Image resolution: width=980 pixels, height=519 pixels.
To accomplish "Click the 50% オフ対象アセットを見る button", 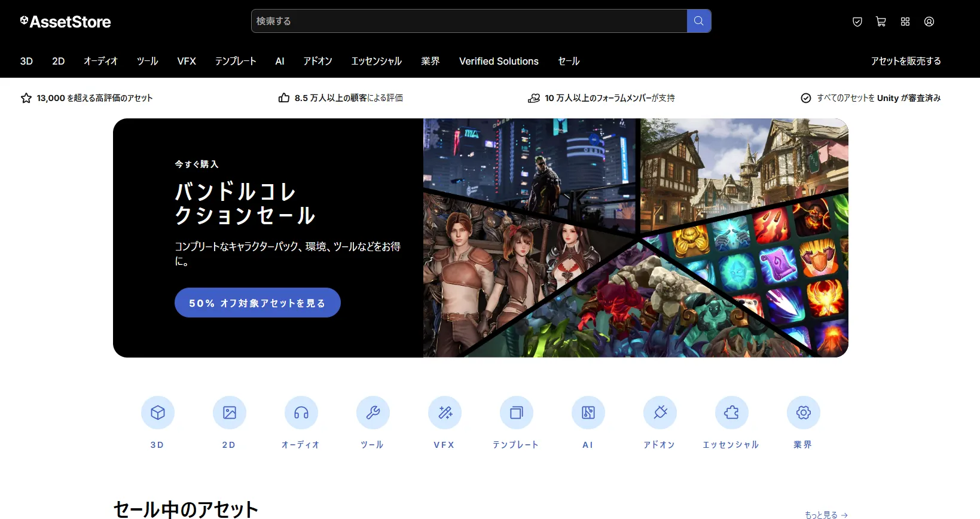I will tap(258, 303).
